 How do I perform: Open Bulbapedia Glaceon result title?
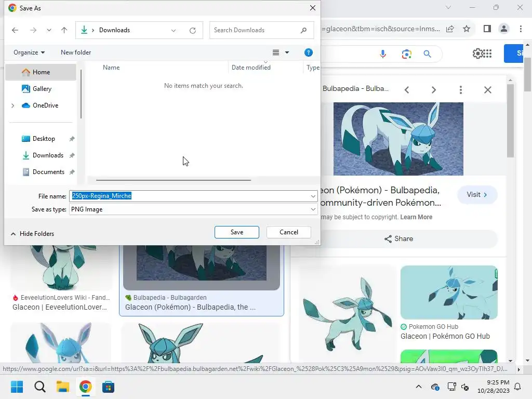(190, 307)
